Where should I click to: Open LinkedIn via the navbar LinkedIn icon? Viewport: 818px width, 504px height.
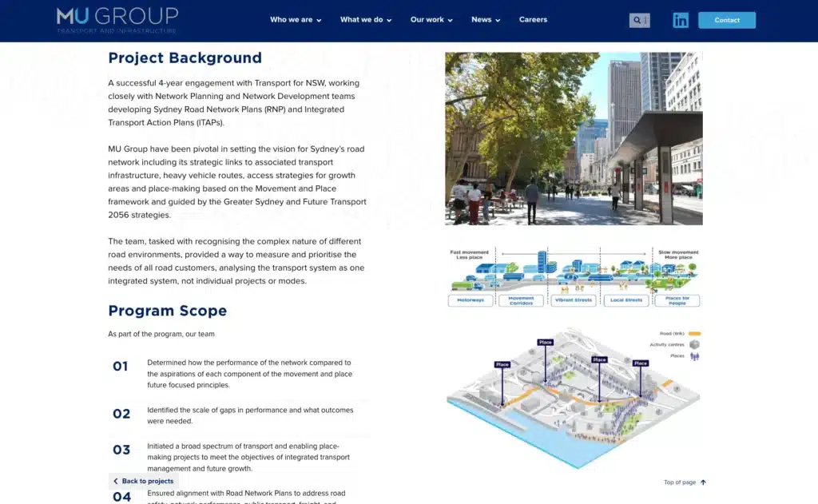point(681,19)
